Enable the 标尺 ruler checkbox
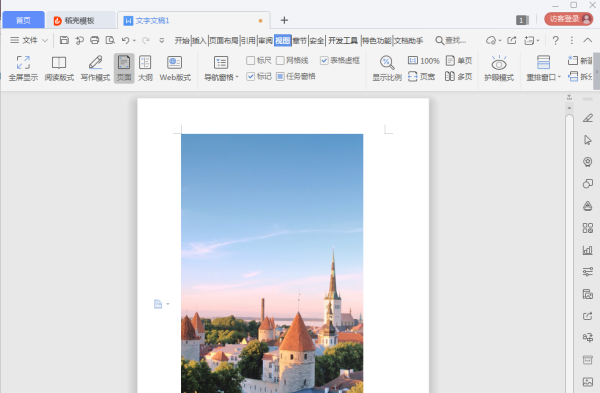Screen dimensions: 600x393 pyautogui.click(x=251, y=60)
